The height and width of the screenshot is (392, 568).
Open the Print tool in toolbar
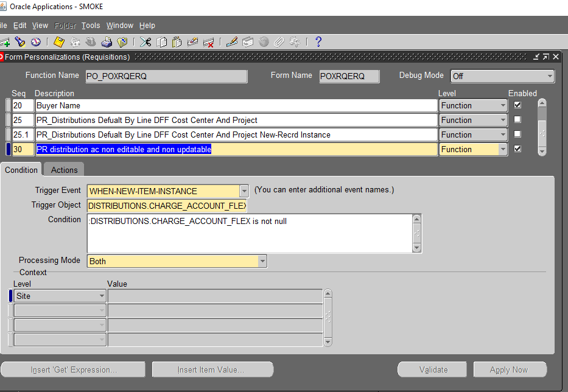(x=107, y=41)
